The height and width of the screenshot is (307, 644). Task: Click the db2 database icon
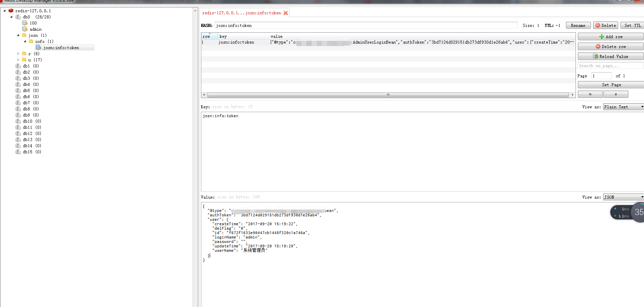[x=18, y=72]
